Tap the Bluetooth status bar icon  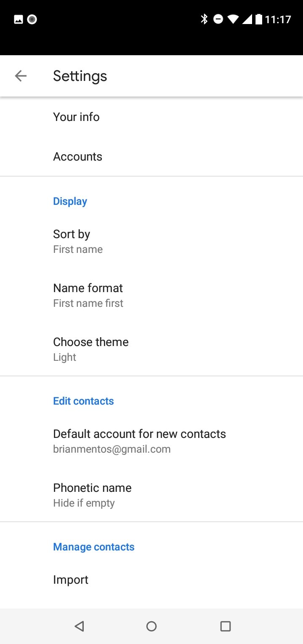point(204,19)
